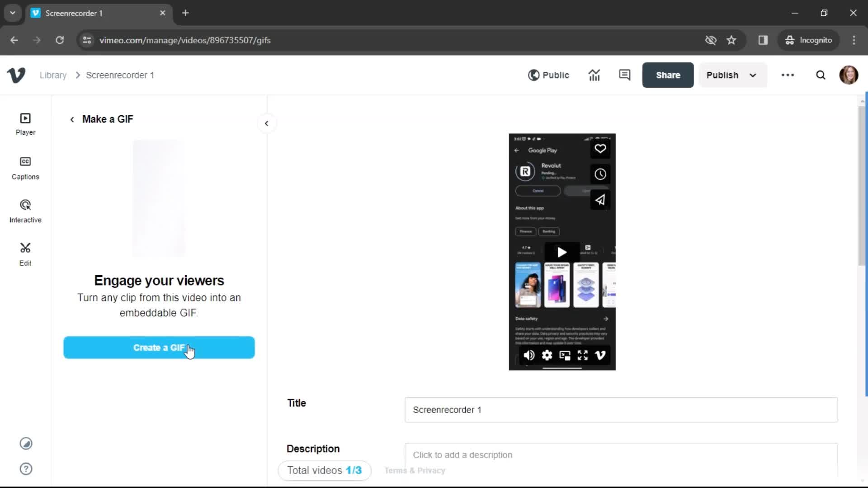Open the Captions panel
This screenshot has width=868, height=488.
[25, 168]
